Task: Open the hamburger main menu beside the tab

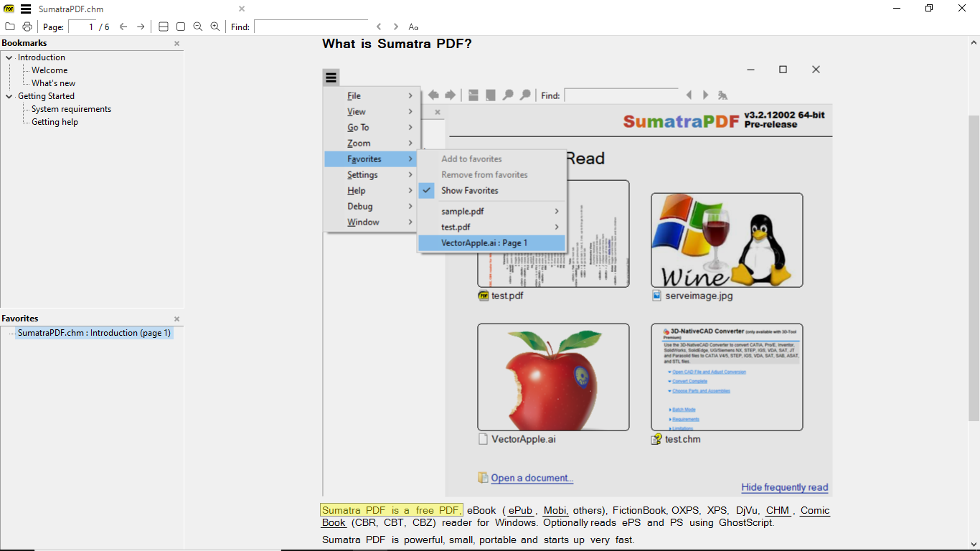Action: pyautogui.click(x=26, y=9)
